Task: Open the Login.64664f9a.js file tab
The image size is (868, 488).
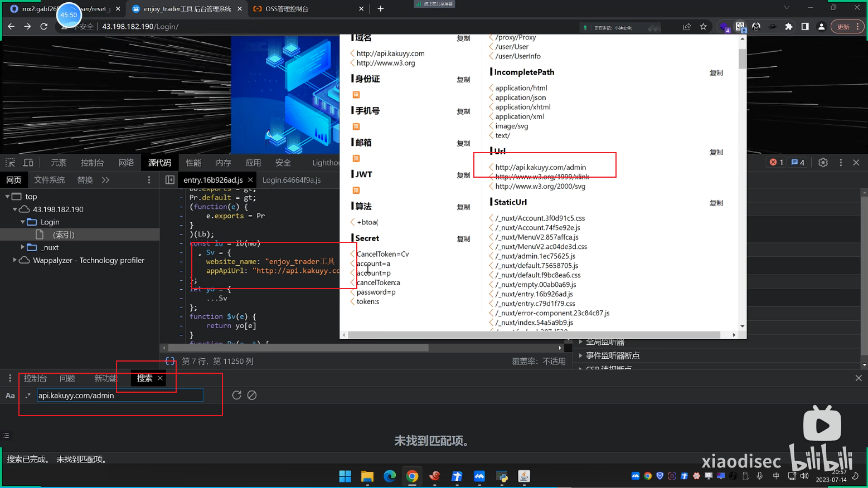Action: (x=292, y=180)
